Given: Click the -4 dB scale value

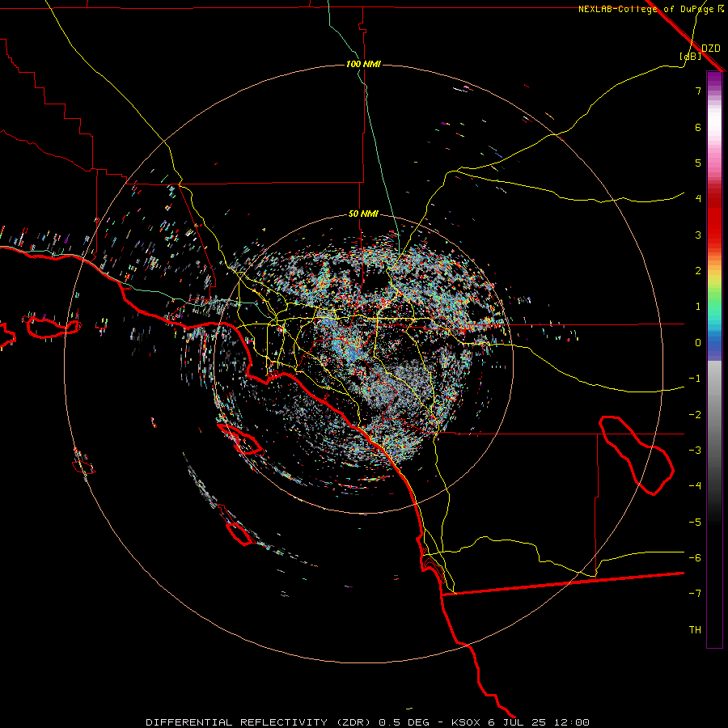Looking at the screenshot, I should coord(695,486).
